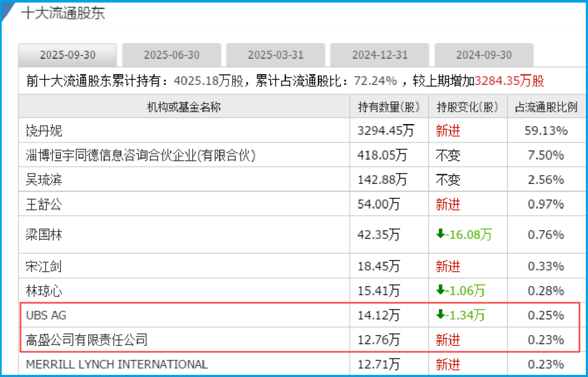Click the green down arrow beside -16.08万

tap(440, 234)
